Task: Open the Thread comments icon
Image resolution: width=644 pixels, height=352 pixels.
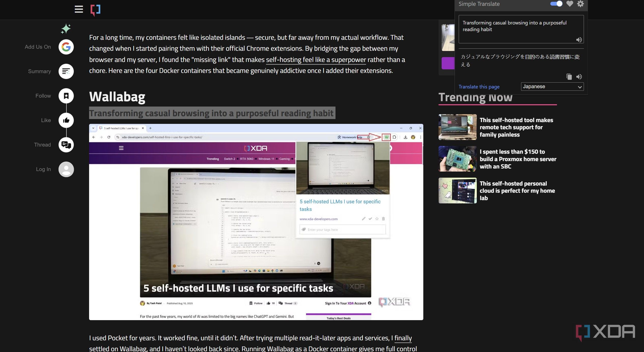Action: 66,145
